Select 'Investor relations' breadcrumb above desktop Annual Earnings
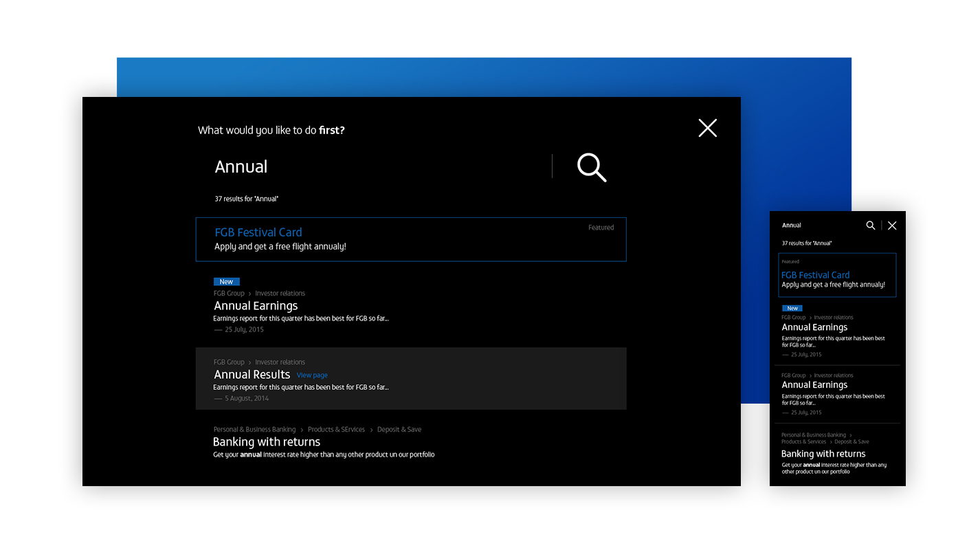 (280, 294)
